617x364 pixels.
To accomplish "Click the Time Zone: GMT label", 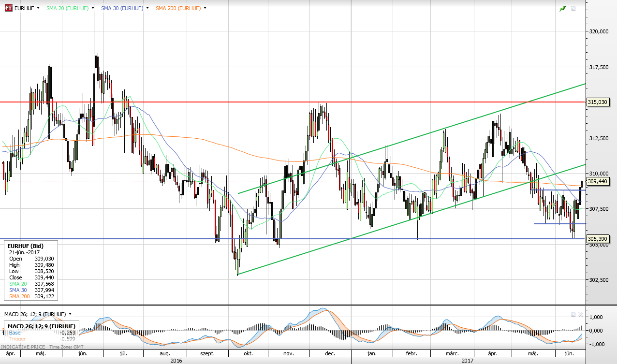I will click(66, 347).
